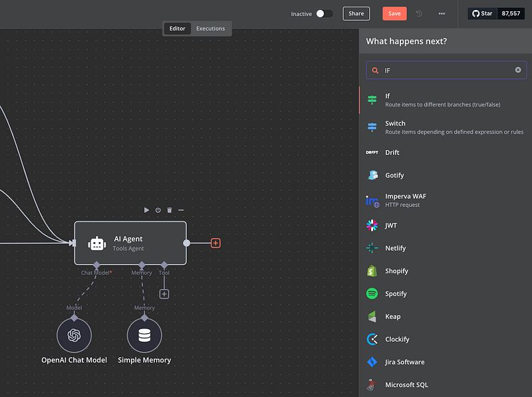Add a tool using the Tool plus button

(164, 294)
